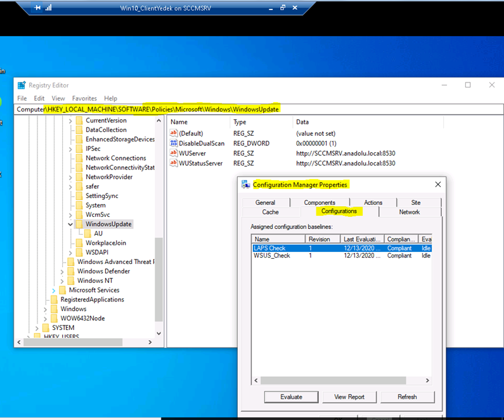Image resolution: width=504 pixels, height=420 pixels.
Task: Click the Registry Editor app icon in title bar
Action: (22, 85)
